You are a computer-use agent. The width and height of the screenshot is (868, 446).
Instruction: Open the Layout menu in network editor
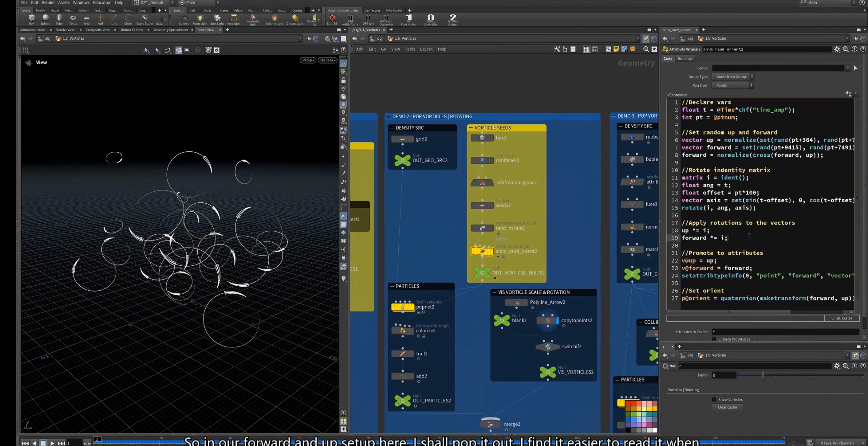click(x=426, y=49)
